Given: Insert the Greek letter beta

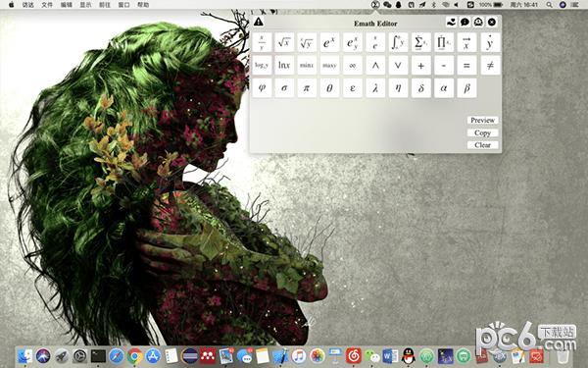Looking at the screenshot, I should coord(466,88).
